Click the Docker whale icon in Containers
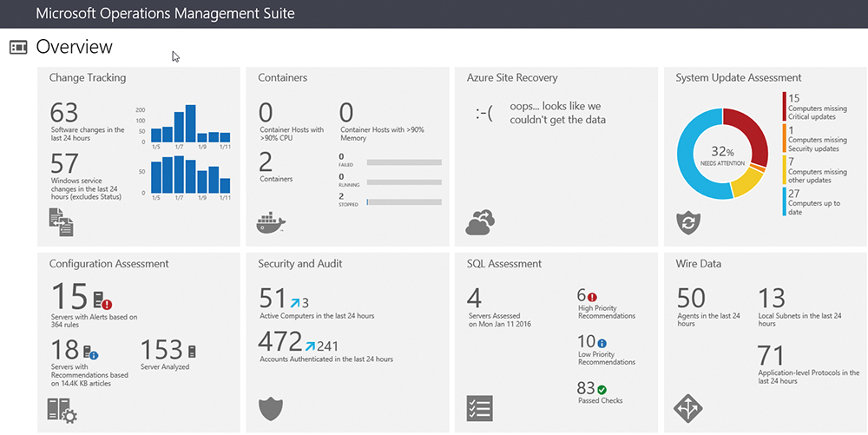Image resolution: width=868 pixels, height=435 pixels. [x=271, y=224]
